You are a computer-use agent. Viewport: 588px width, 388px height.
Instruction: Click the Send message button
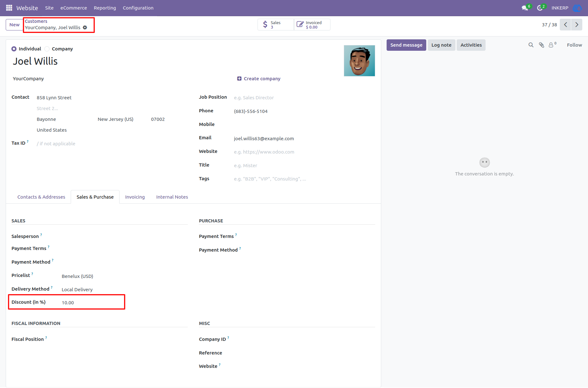[406, 45]
